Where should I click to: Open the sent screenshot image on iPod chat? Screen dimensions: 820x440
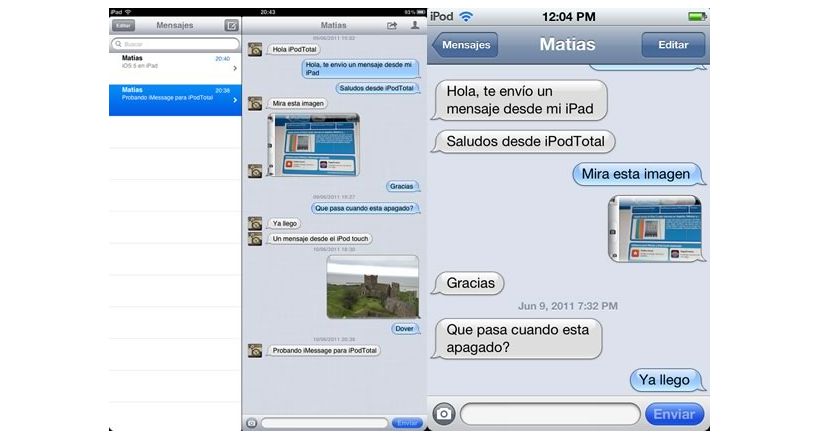pyautogui.click(x=656, y=229)
